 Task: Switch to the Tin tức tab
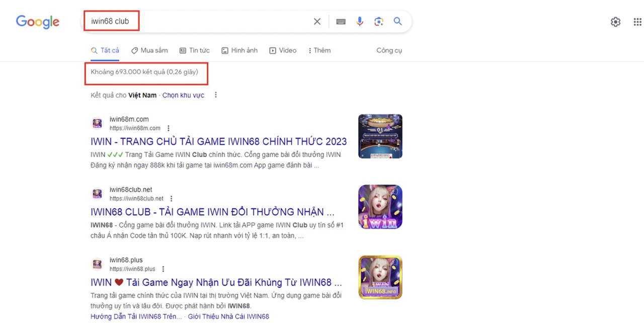point(195,50)
